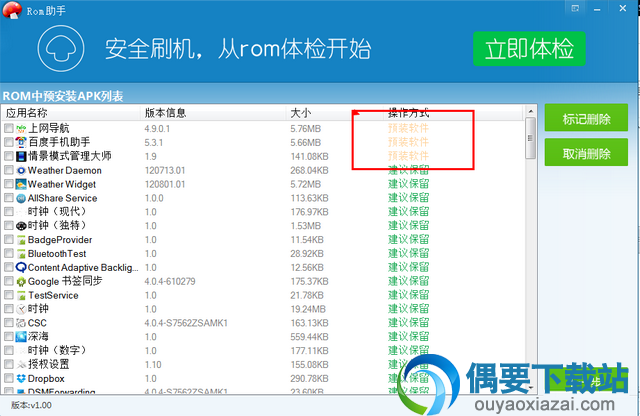The width and height of the screenshot is (640, 416).
Task: Select the BluetoothTest checkbox
Action: click(9, 254)
